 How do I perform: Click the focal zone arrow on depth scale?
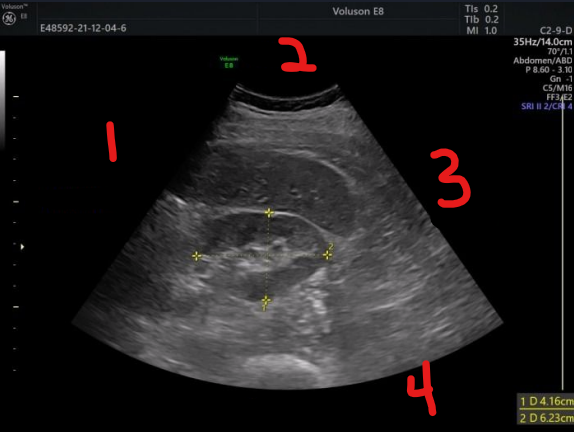(x=22, y=247)
